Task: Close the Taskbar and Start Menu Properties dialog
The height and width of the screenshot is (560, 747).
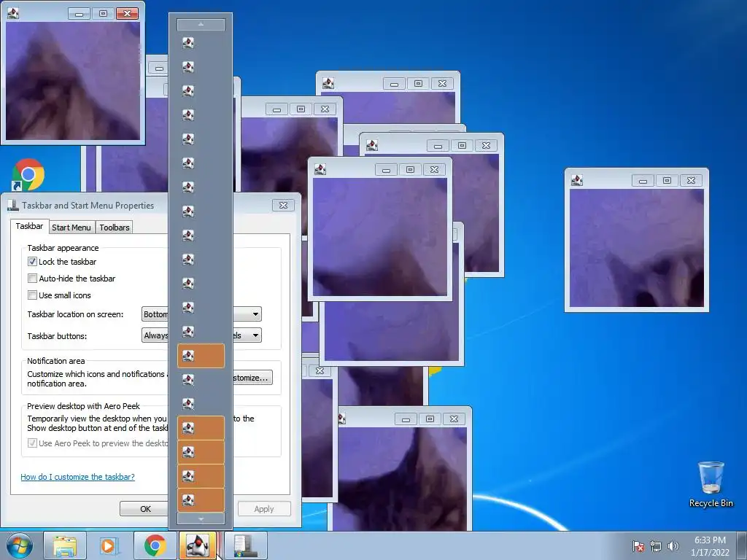Action: (284, 205)
